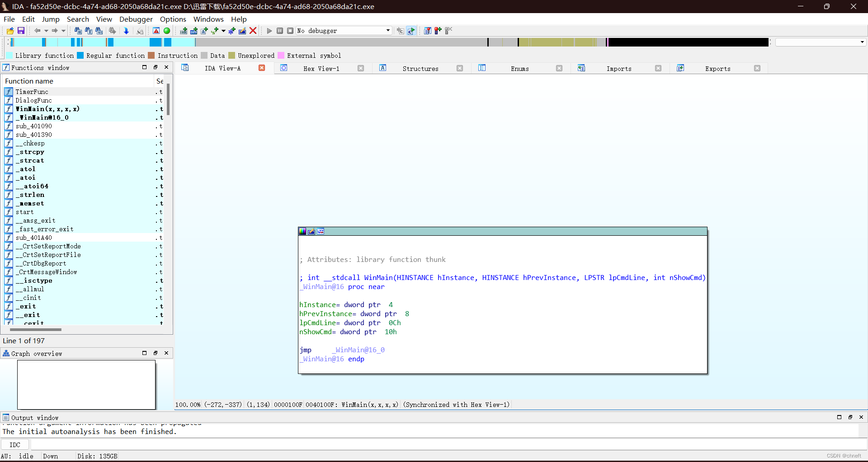Select WinMain(x,x,x,x) in the functions list

pos(85,109)
